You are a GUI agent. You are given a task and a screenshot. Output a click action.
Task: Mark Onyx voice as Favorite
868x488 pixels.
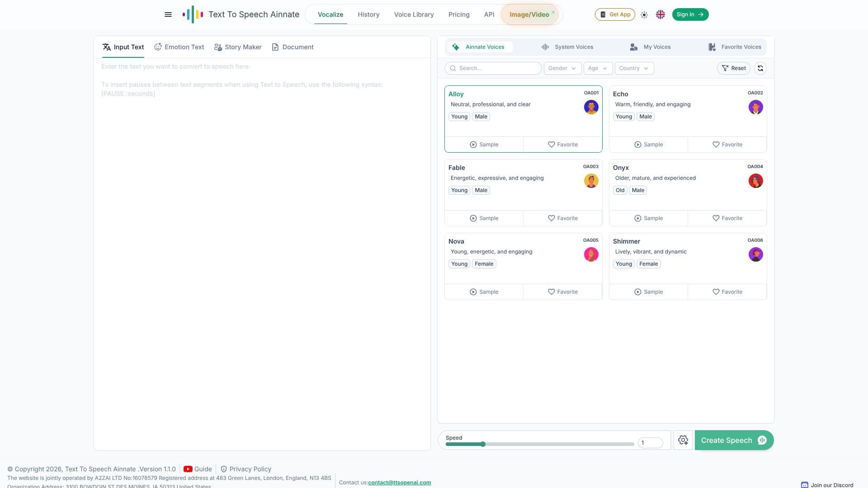[x=727, y=218]
